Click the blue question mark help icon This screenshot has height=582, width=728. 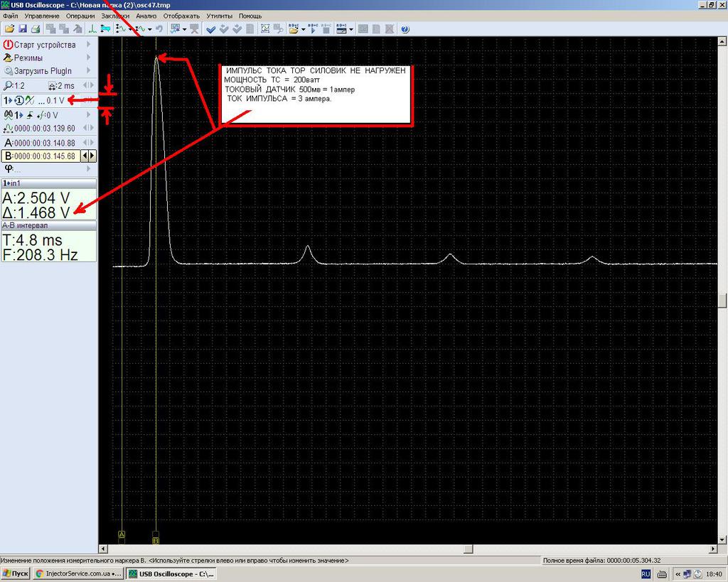[x=405, y=29]
